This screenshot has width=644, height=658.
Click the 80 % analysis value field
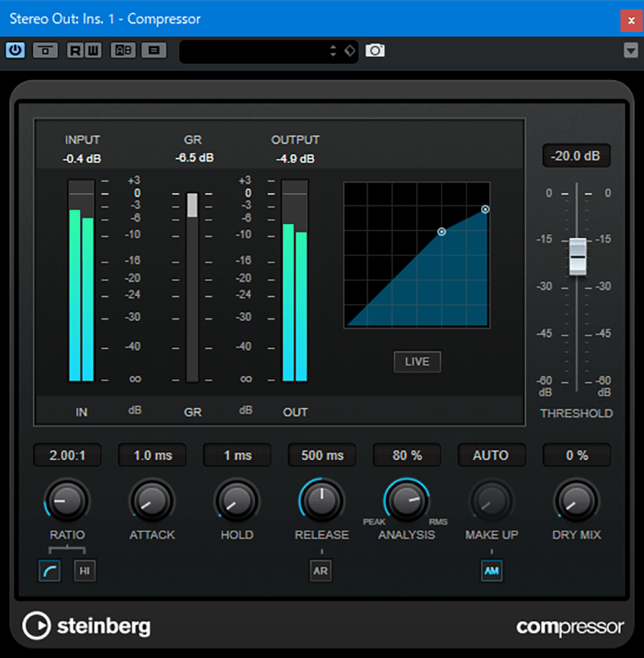click(407, 456)
